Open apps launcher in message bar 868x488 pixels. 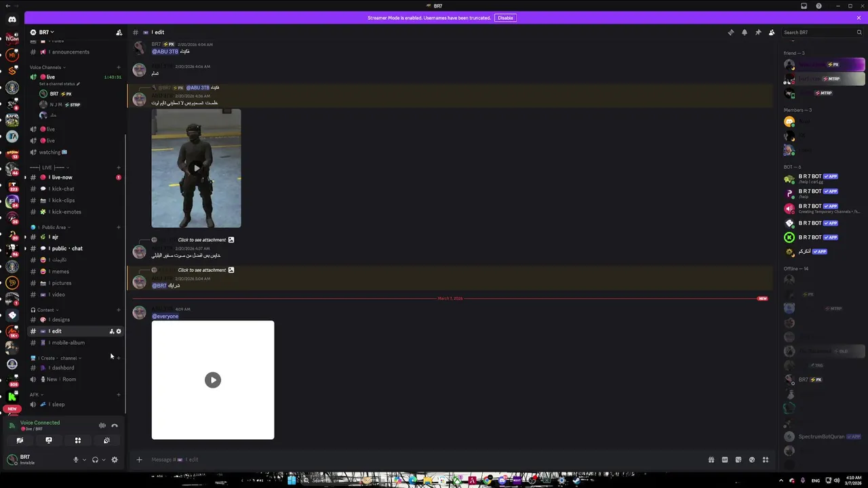[x=766, y=460]
